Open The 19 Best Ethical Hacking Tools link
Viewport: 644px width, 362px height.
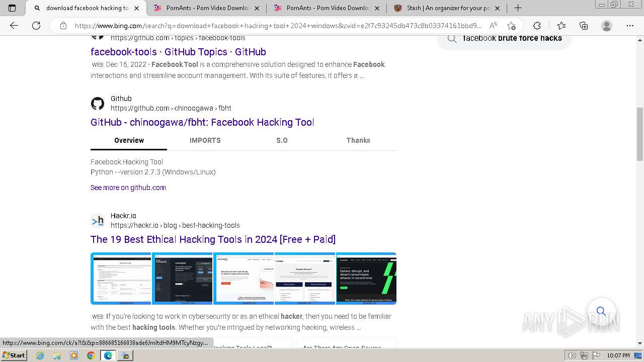pos(213,239)
